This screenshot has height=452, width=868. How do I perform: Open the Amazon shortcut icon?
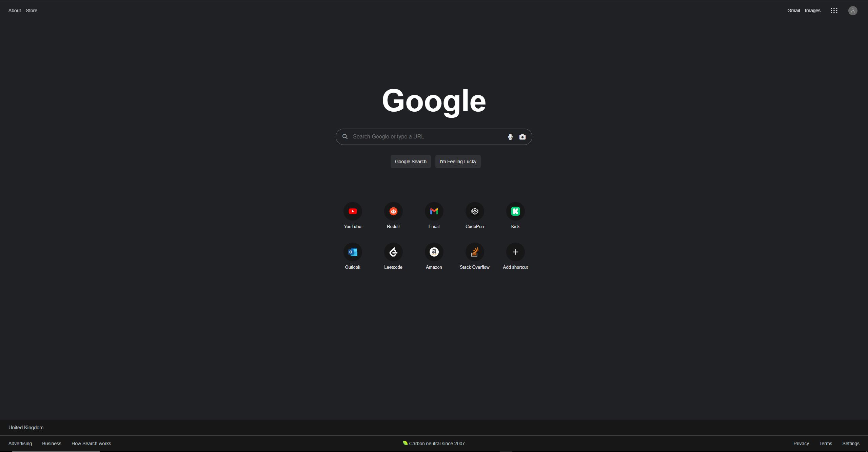[x=434, y=252]
